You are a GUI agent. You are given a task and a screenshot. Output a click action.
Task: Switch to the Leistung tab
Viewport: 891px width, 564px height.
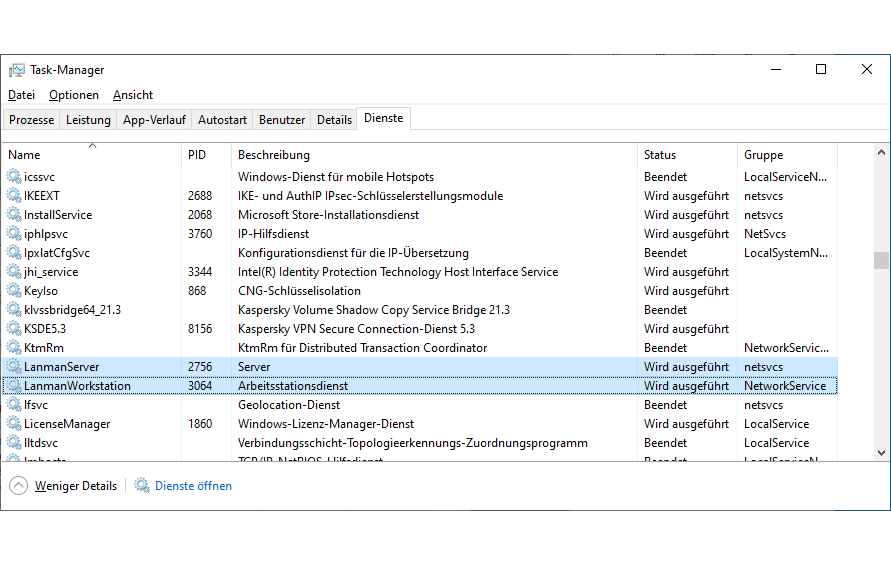(x=88, y=120)
